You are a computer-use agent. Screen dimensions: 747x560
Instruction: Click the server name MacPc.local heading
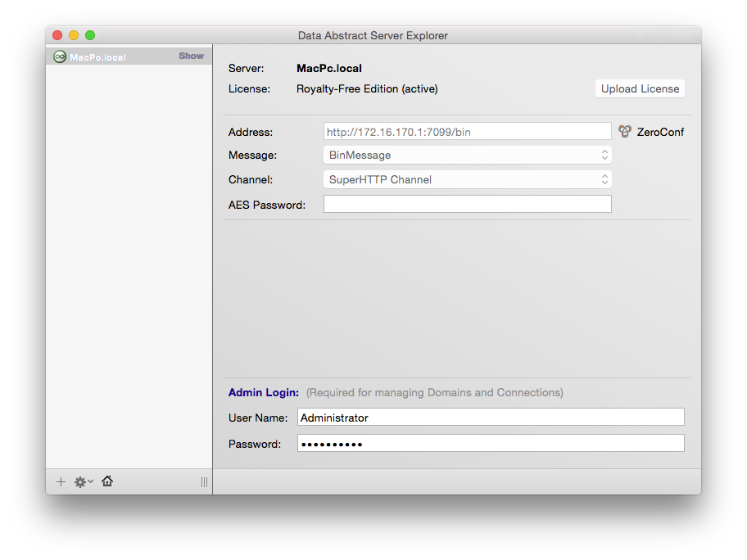pyautogui.click(x=329, y=69)
